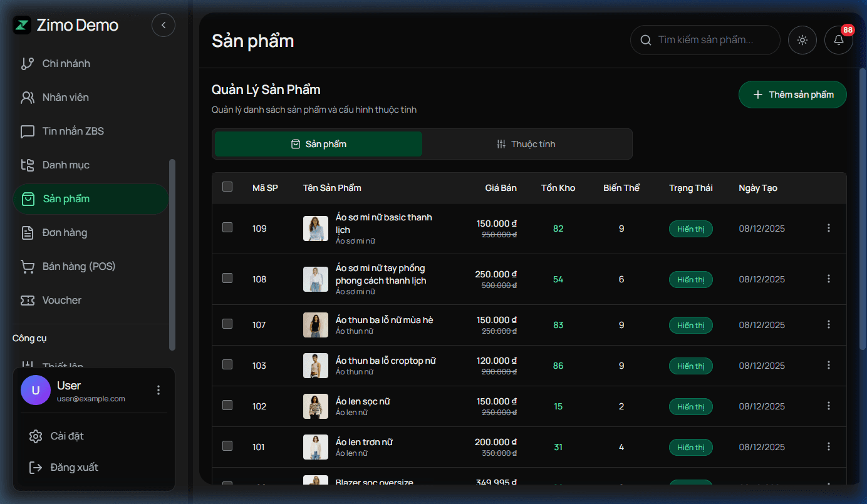Switch to the Thuộc tính tab
The image size is (867, 504).
point(526,144)
